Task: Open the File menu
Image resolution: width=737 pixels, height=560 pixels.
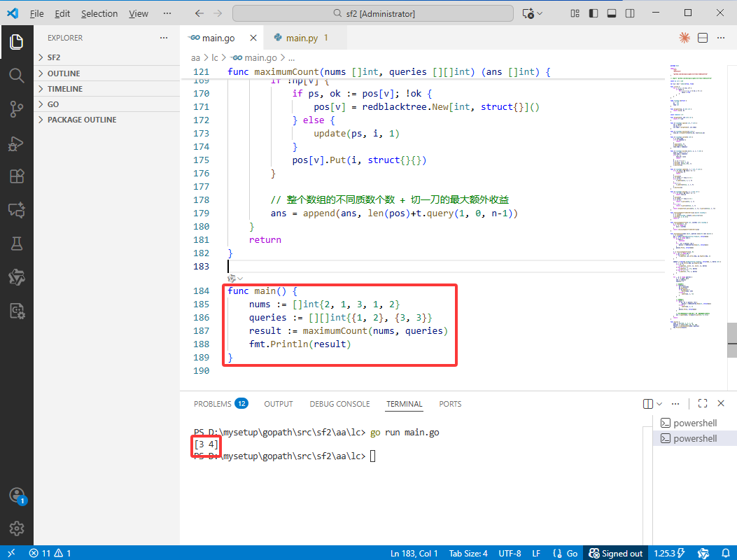Action: 36,13
